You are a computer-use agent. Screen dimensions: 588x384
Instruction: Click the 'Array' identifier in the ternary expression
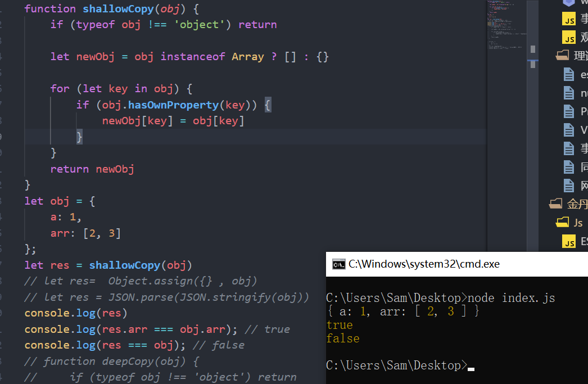pyautogui.click(x=248, y=57)
